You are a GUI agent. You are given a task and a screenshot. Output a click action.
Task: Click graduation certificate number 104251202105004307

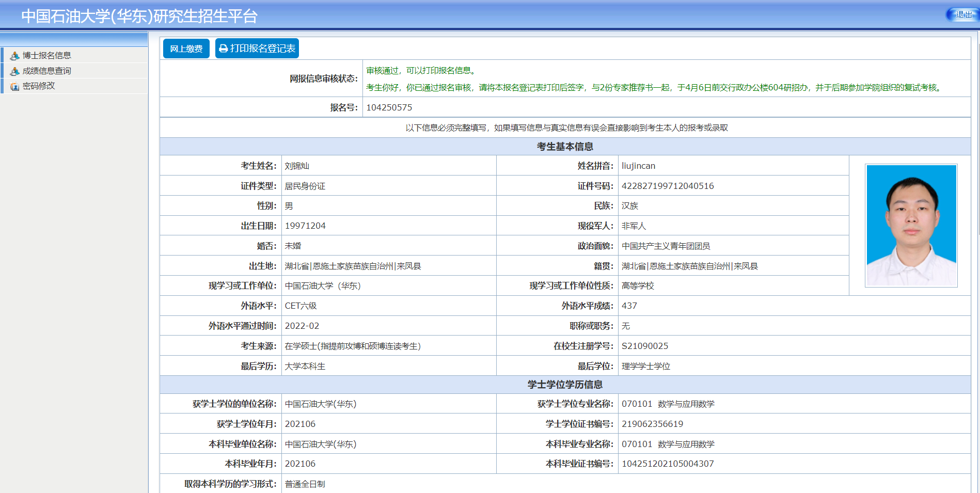668,464
